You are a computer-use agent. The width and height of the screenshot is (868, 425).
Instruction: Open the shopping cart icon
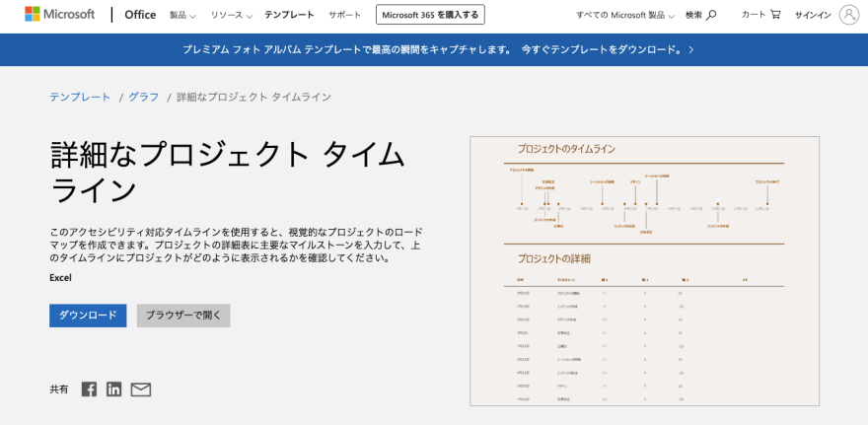click(775, 15)
